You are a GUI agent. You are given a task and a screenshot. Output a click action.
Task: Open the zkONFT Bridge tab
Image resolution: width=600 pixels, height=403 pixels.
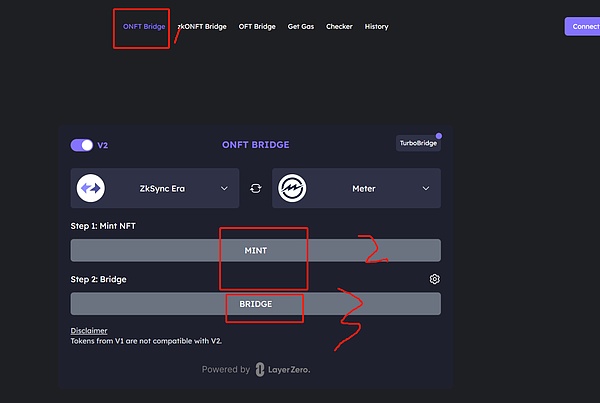[x=203, y=26]
